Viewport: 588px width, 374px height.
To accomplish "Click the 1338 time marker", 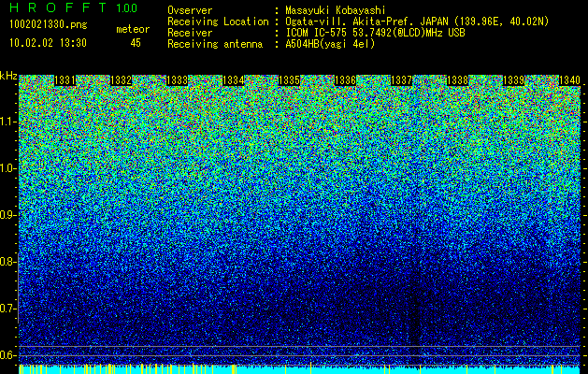I will pos(458,80).
